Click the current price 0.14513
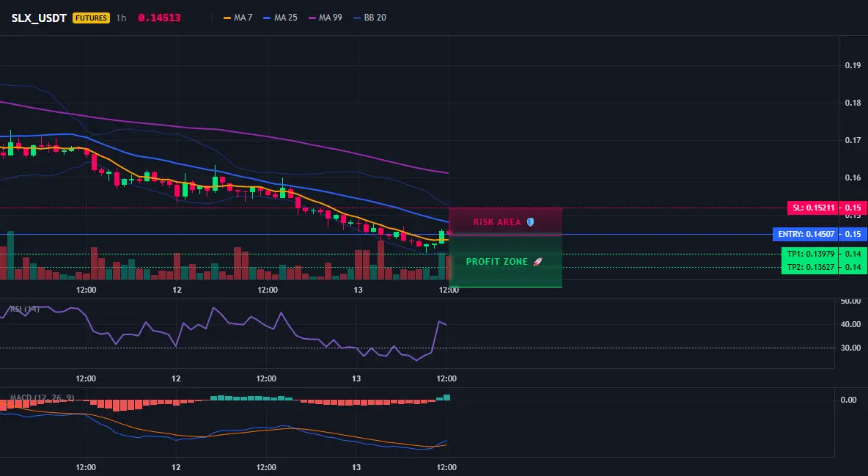Screen dimensions: 868x476 click(x=159, y=18)
